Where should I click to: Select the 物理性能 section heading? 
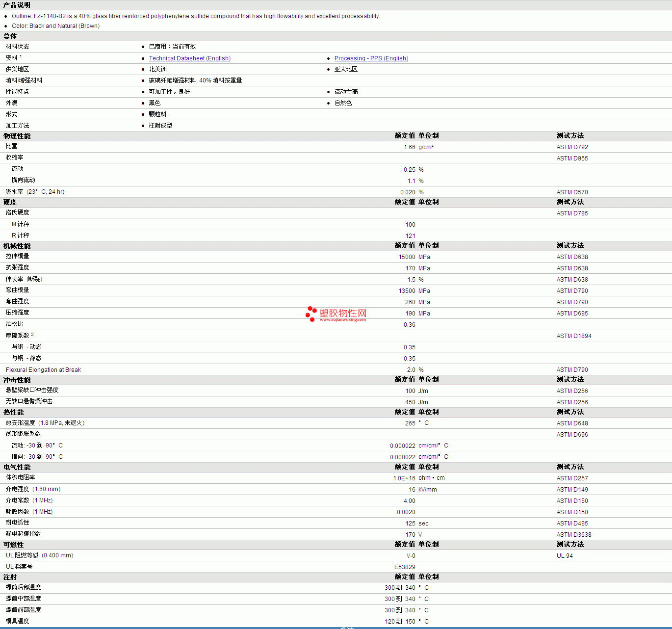(17, 136)
